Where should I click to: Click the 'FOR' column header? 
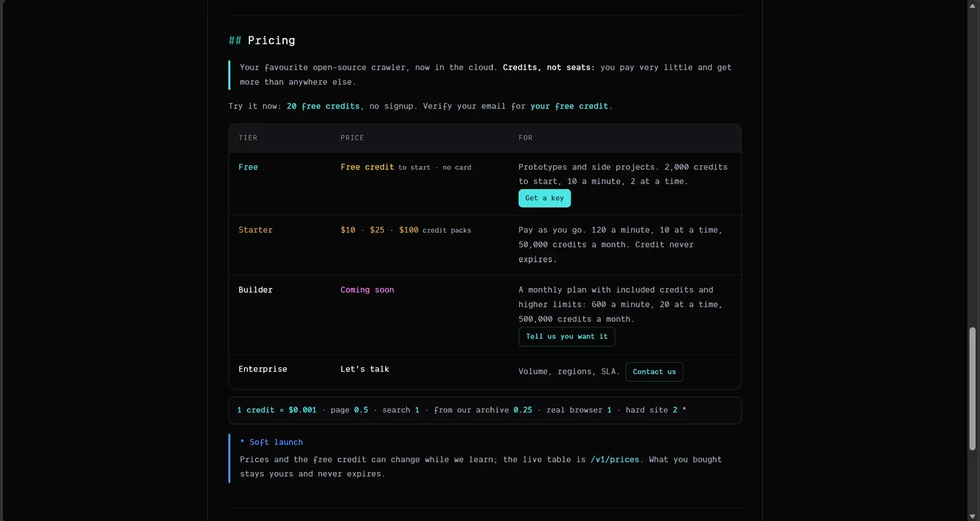[526, 138]
